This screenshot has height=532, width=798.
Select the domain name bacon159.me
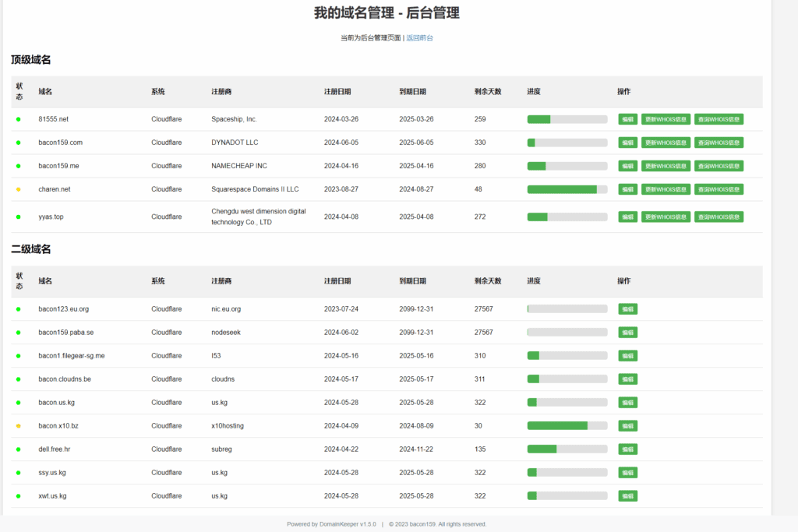click(x=58, y=166)
